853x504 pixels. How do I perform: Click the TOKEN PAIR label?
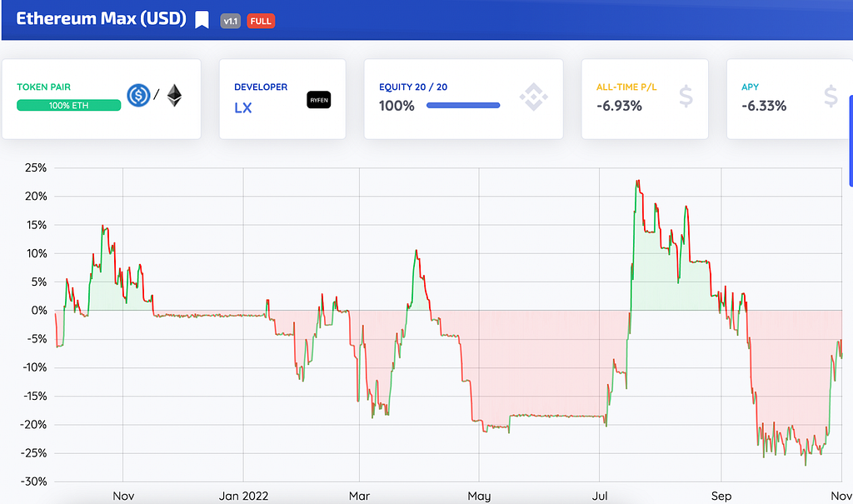coord(43,87)
